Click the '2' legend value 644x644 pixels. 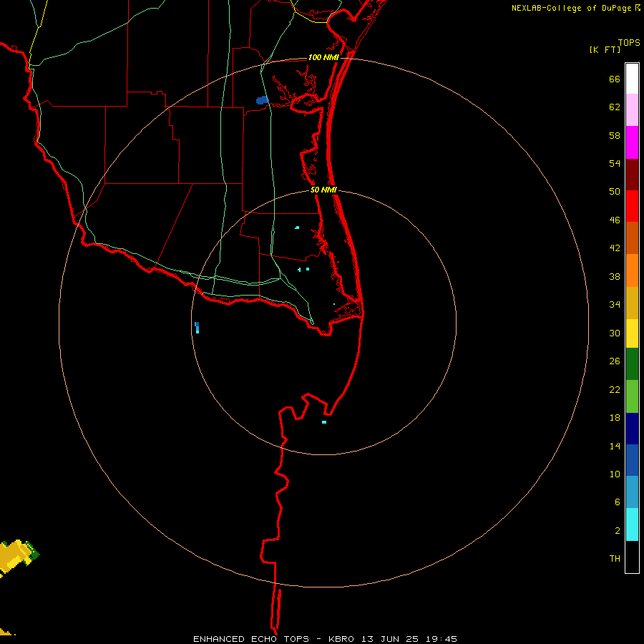tap(617, 531)
